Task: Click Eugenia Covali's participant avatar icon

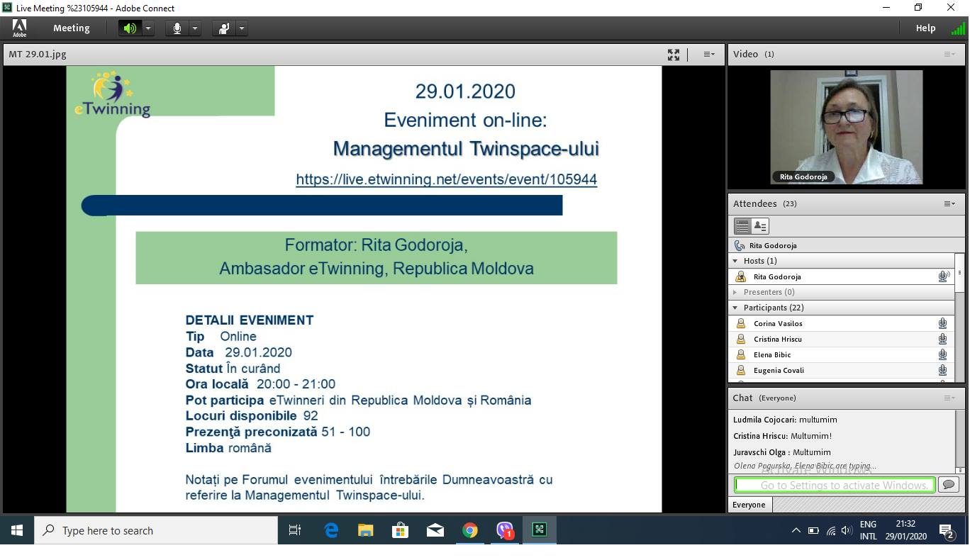Action: click(741, 370)
